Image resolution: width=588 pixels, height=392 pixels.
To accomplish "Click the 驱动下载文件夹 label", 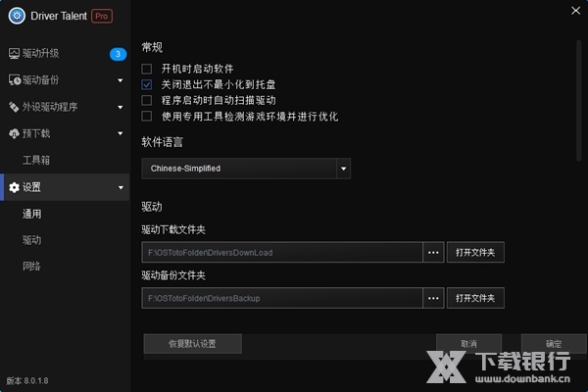I will [173, 229].
